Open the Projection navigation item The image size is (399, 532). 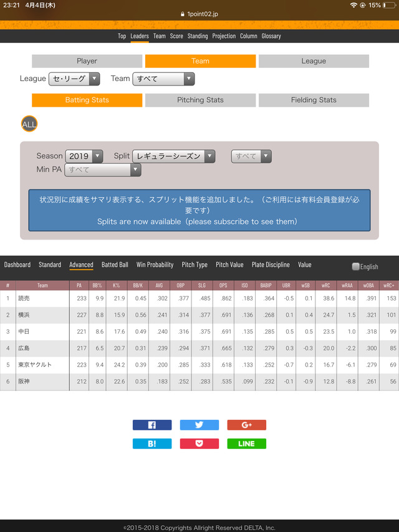224,36
